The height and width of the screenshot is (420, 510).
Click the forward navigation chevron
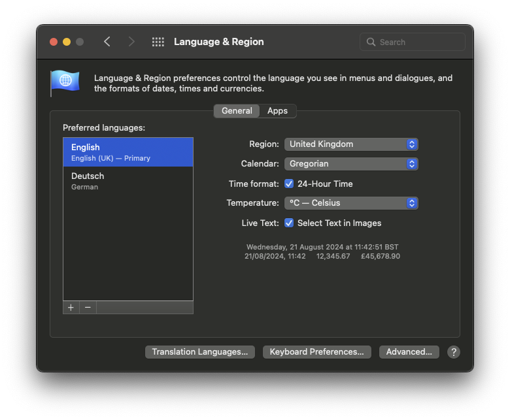(131, 42)
